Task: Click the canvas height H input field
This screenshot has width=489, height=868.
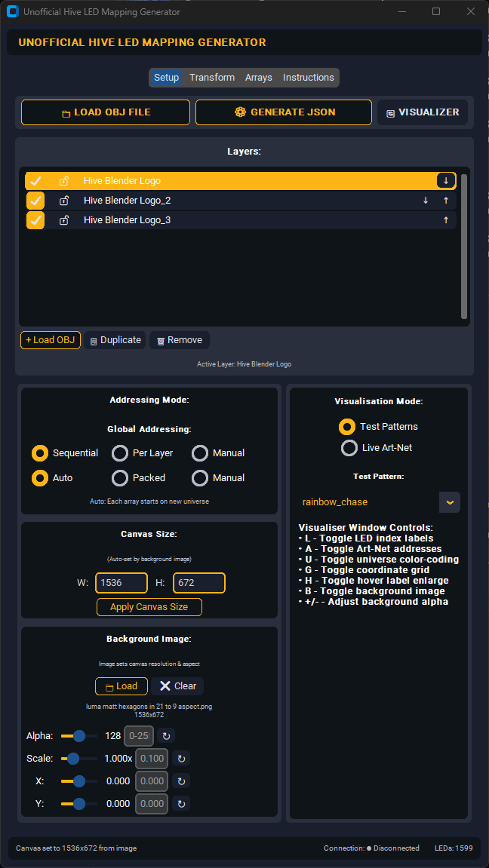Action: click(199, 583)
